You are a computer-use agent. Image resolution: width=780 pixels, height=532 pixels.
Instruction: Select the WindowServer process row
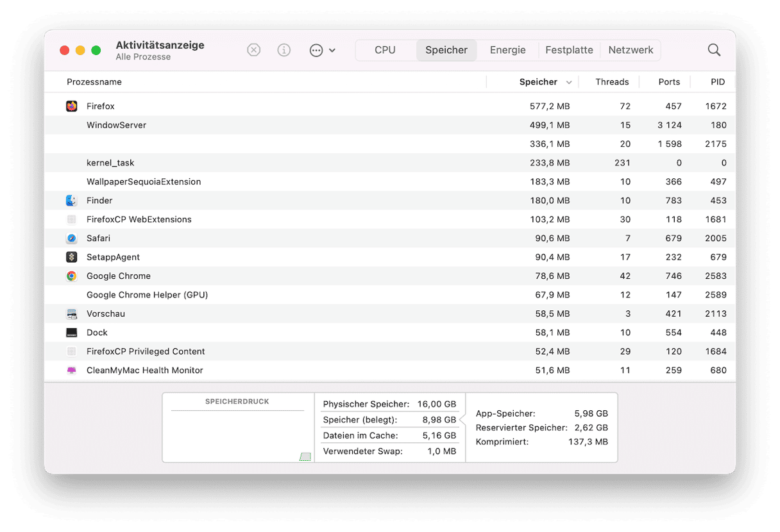pos(390,125)
